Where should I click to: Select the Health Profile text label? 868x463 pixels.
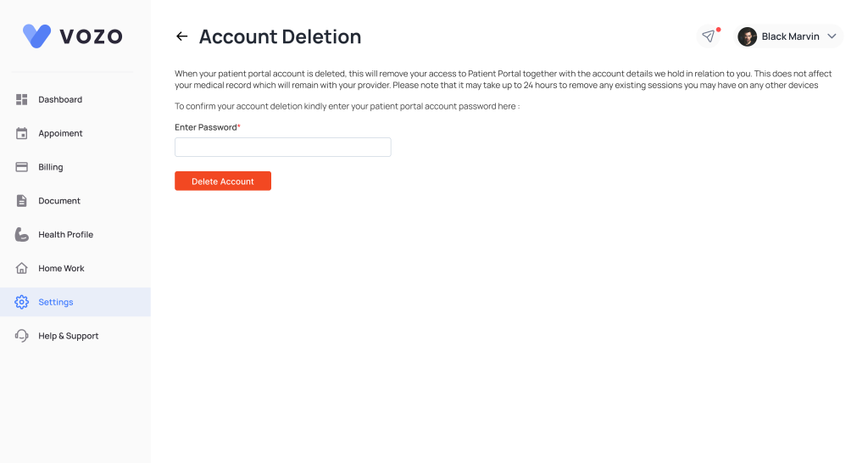(65, 235)
